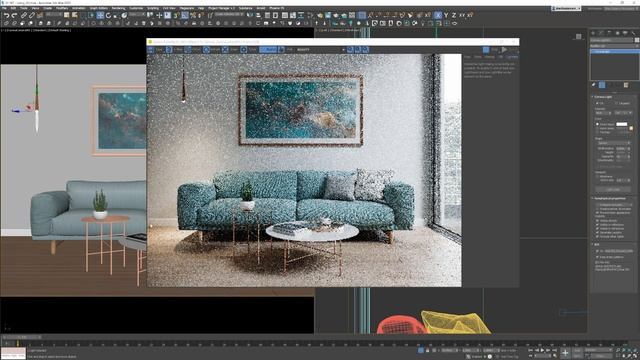Click Configure Modifier Sets icon below stack
This screenshot has height=360, width=640.
[x=626, y=85]
